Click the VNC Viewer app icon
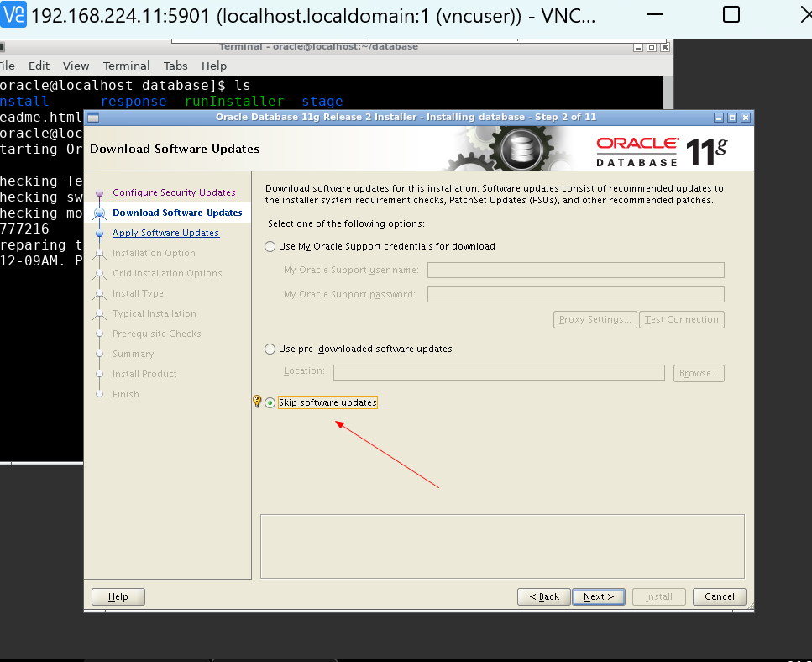Image resolution: width=812 pixels, height=662 pixels. (x=13, y=14)
